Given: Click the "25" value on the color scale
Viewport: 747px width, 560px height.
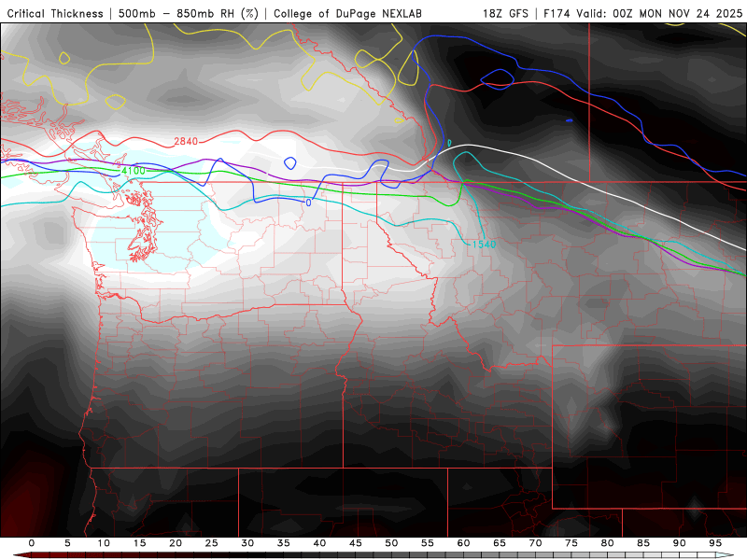Looking at the screenshot, I should [212, 543].
